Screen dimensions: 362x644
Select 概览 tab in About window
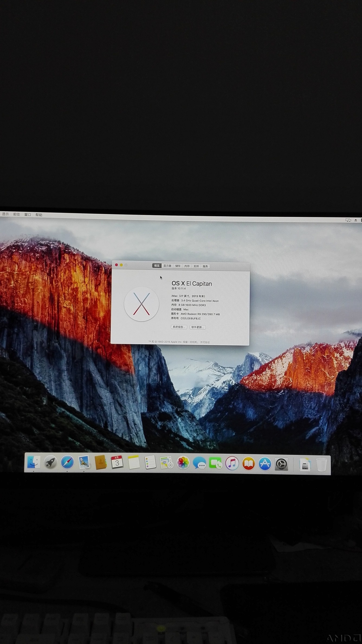click(x=157, y=266)
